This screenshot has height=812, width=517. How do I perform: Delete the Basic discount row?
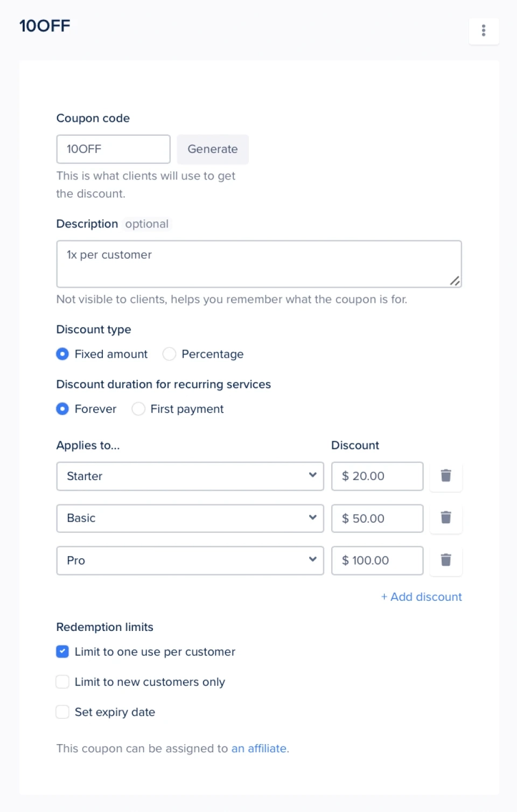click(446, 518)
